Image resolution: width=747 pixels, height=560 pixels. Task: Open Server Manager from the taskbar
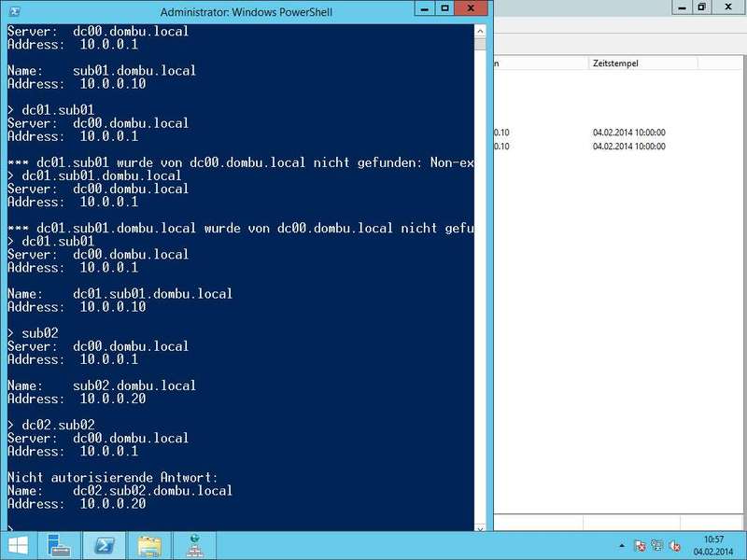click(60, 546)
